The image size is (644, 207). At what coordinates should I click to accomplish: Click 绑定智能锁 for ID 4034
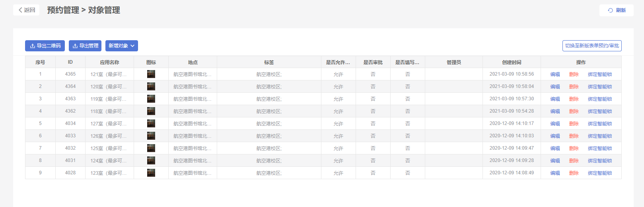[600, 124]
